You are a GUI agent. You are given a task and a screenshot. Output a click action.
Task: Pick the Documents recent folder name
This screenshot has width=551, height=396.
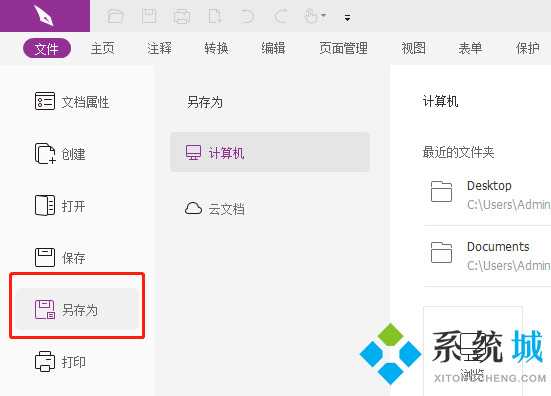[498, 247]
